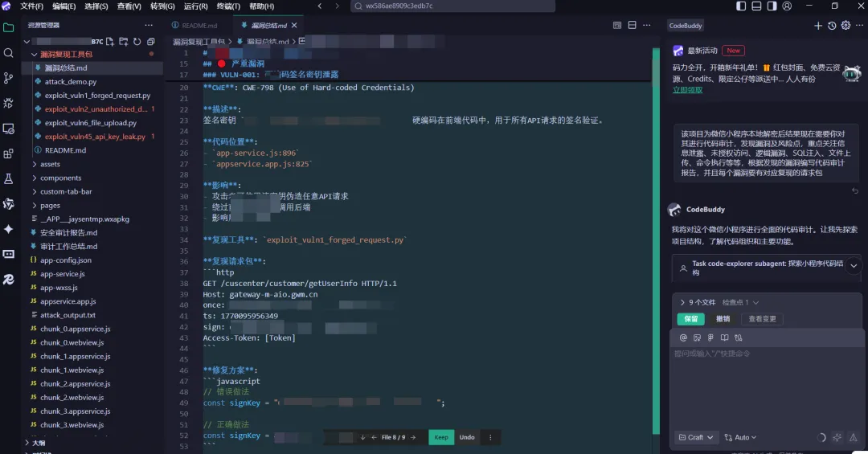Image resolution: width=868 pixels, height=454 pixels.
Task: Start a new CodeBuddy chat
Action: click(818, 26)
